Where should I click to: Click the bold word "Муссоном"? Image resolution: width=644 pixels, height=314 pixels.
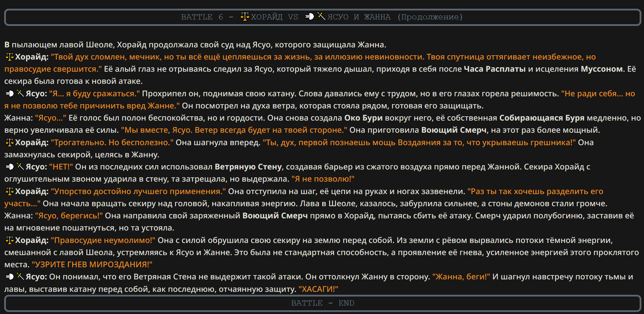click(x=601, y=69)
